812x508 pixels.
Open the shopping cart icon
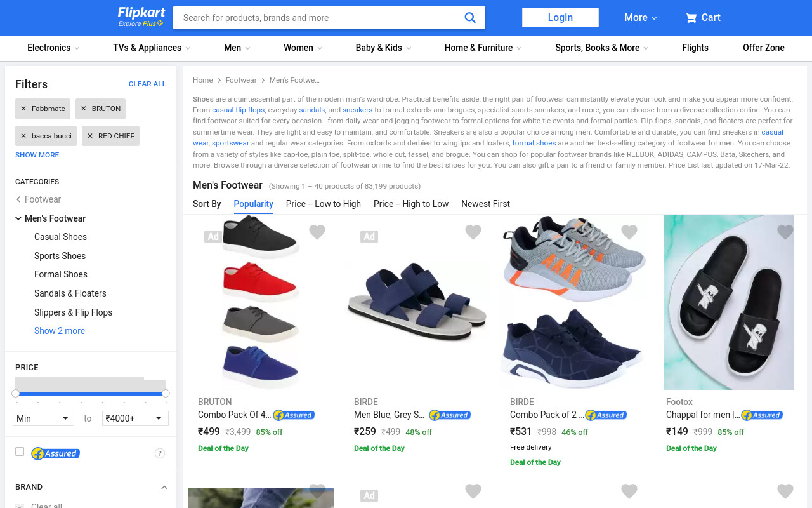coord(691,18)
